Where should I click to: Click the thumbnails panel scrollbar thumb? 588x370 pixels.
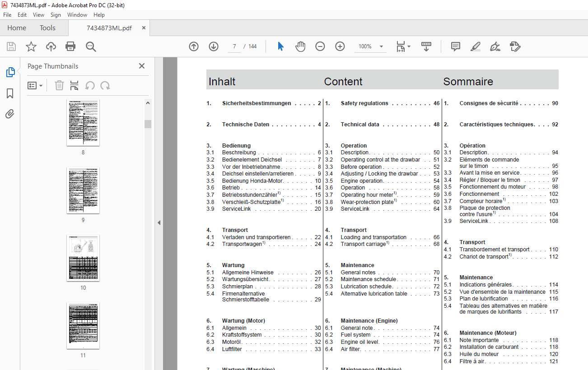(x=148, y=124)
